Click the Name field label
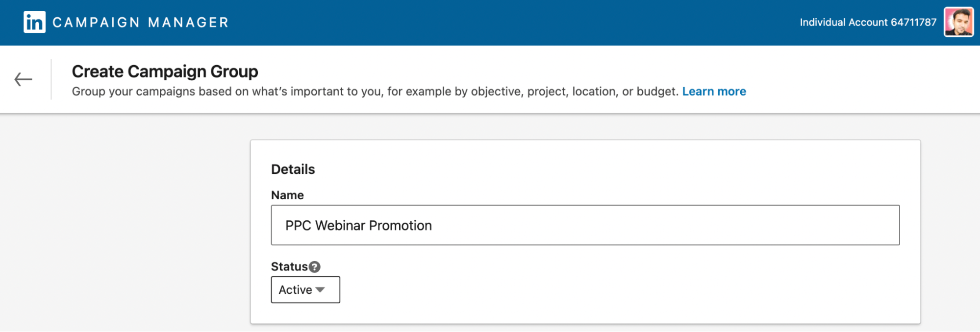This screenshot has width=980, height=332. tap(287, 195)
